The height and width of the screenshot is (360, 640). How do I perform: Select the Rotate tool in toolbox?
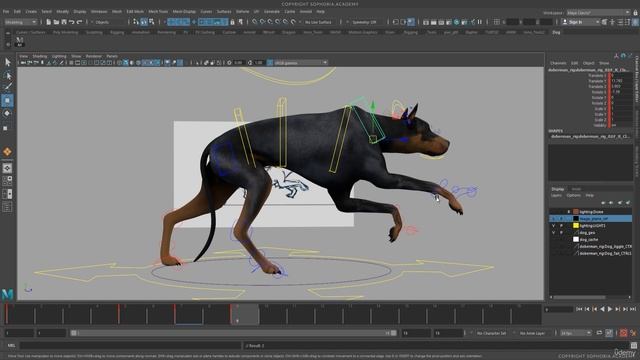pyautogui.click(x=7, y=113)
